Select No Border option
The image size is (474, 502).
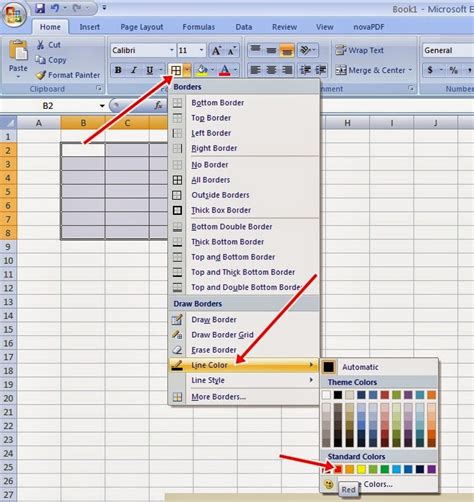244,165
